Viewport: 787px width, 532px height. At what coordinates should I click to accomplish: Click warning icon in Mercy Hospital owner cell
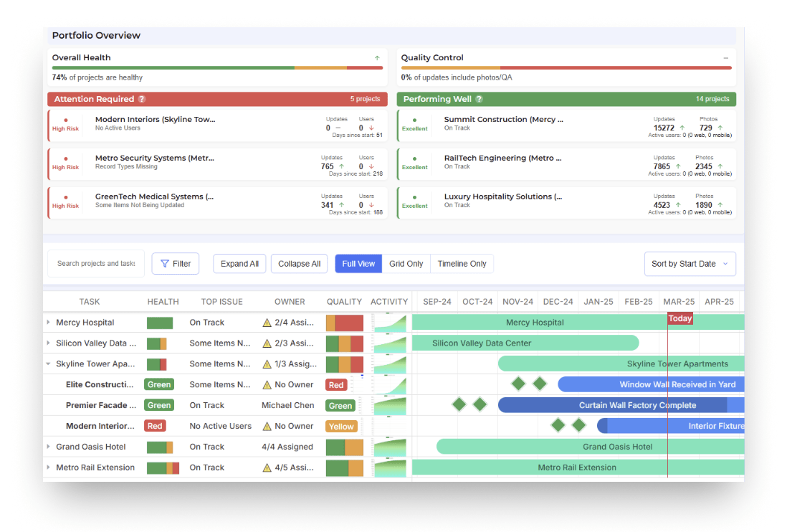[267, 323]
